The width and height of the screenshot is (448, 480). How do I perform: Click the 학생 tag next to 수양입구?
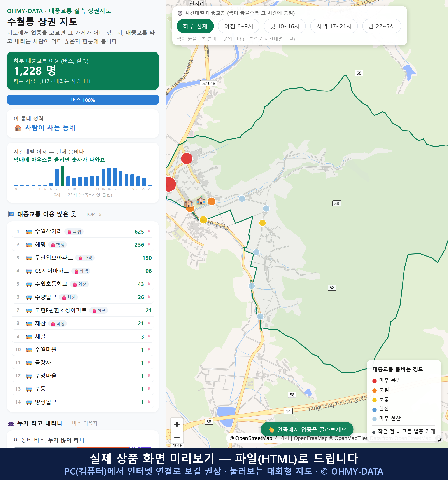(69, 297)
